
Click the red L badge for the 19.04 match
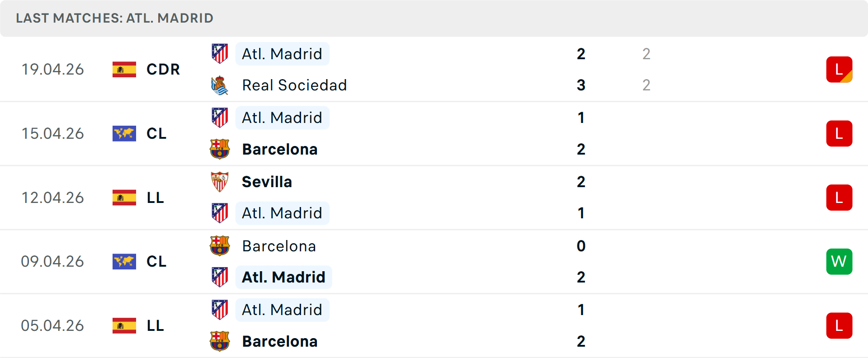click(840, 69)
